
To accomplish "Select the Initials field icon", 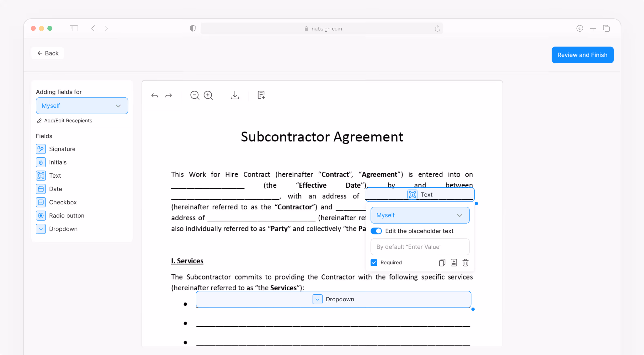I will 41,162.
